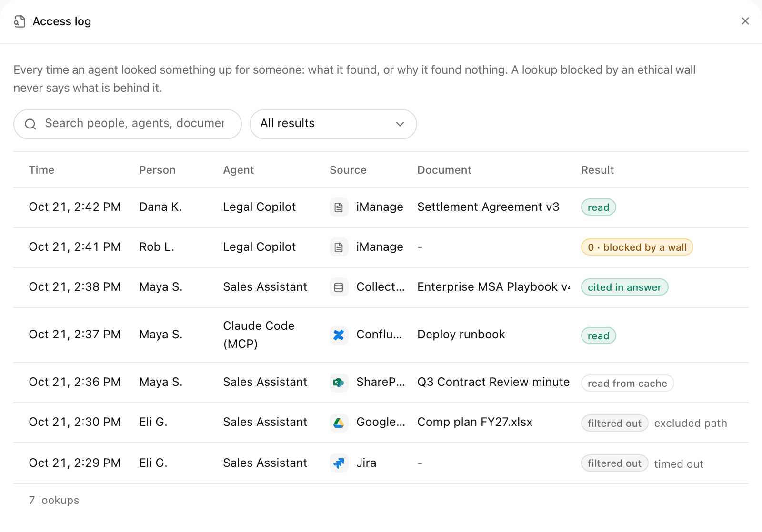Click the '7 lookups' footer count
The height and width of the screenshot is (532, 762).
[x=54, y=500]
